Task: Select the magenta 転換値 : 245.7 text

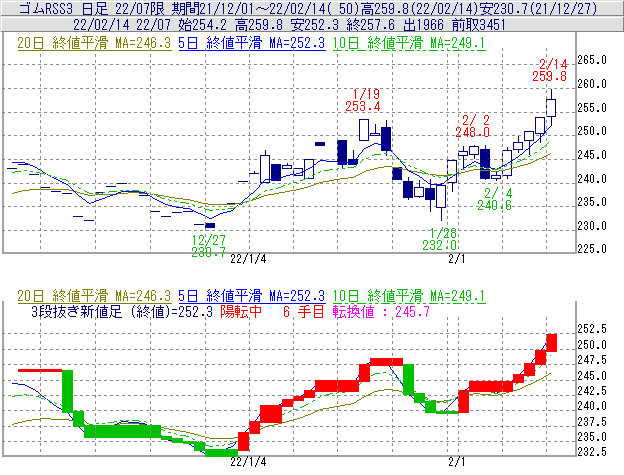Action: coord(381,311)
